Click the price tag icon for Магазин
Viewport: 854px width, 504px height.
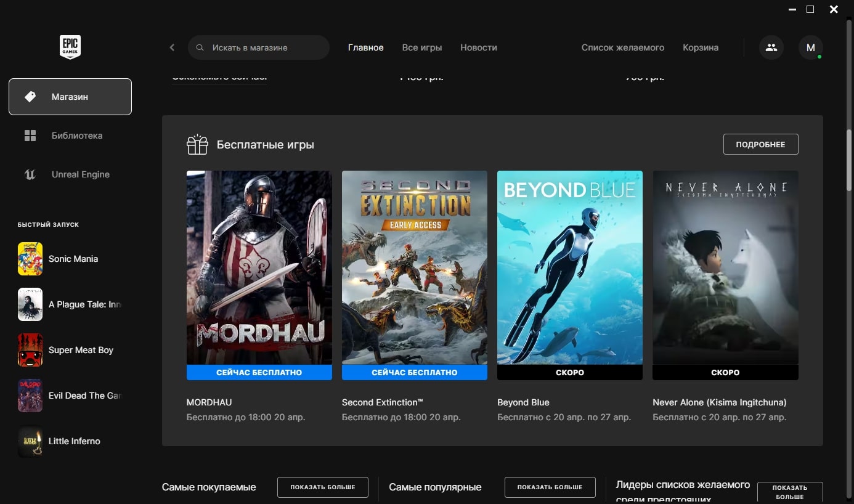(30, 97)
